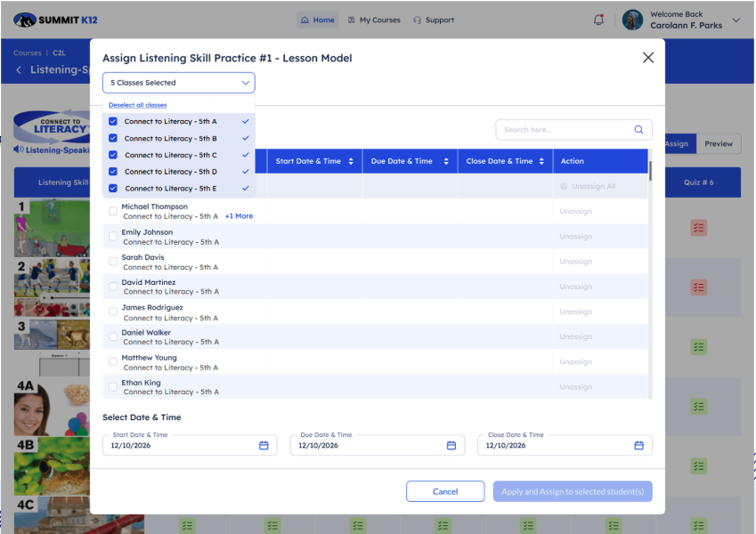Click Unassign for Emily Johnson
This screenshot has width=756, height=534.
coord(575,236)
